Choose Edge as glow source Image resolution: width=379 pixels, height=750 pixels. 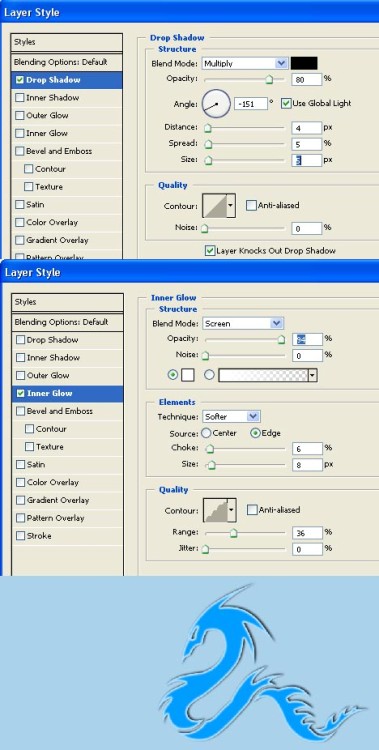pos(256,433)
